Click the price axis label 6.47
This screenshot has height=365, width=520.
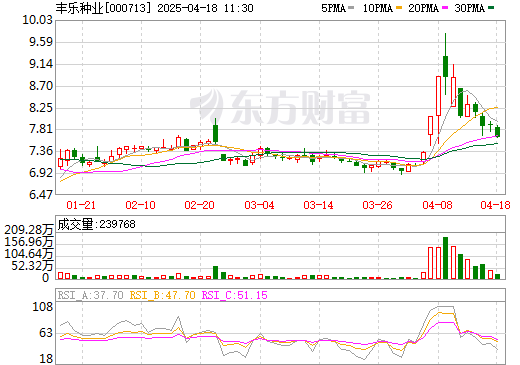[x=41, y=195]
